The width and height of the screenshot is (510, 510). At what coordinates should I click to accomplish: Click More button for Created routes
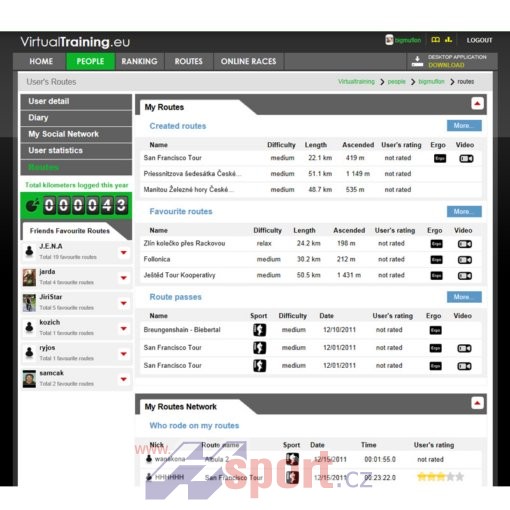(x=464, y=126)
